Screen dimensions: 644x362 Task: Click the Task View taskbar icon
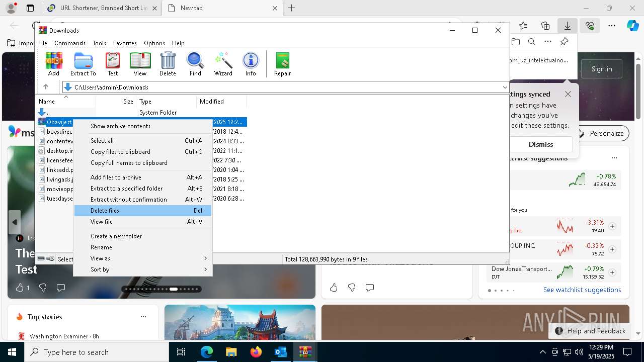pos(181,352)
